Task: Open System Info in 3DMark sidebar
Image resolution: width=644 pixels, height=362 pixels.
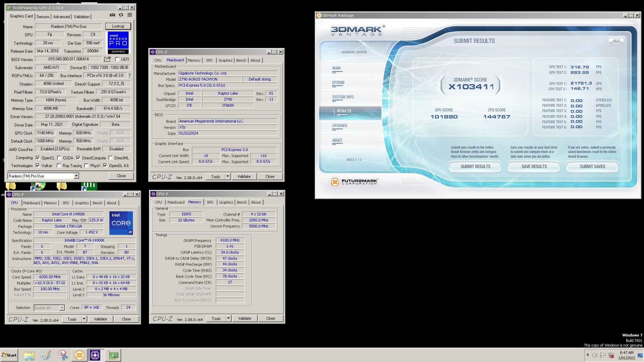Action: [x=343, y=97]
